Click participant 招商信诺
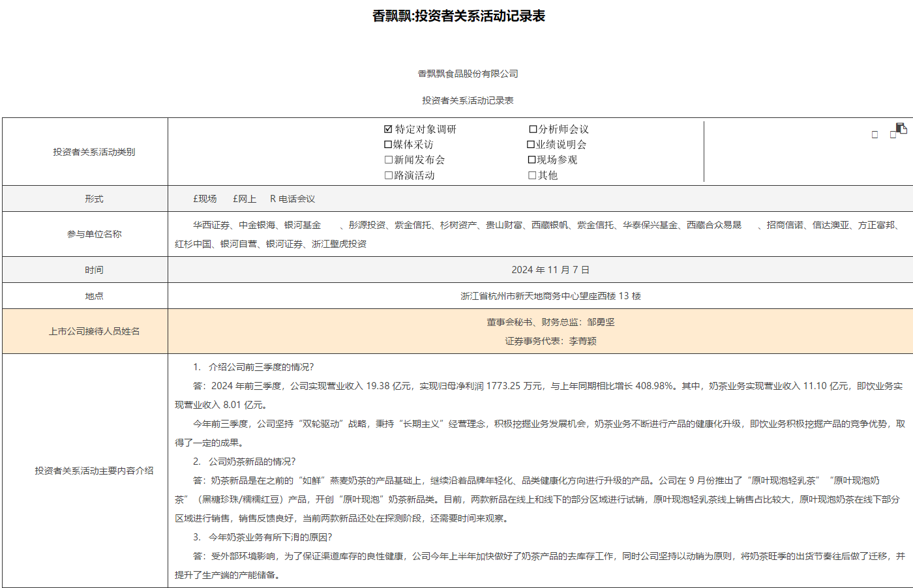This screenshot has width=913, height=588. click(x=785, y=225)
